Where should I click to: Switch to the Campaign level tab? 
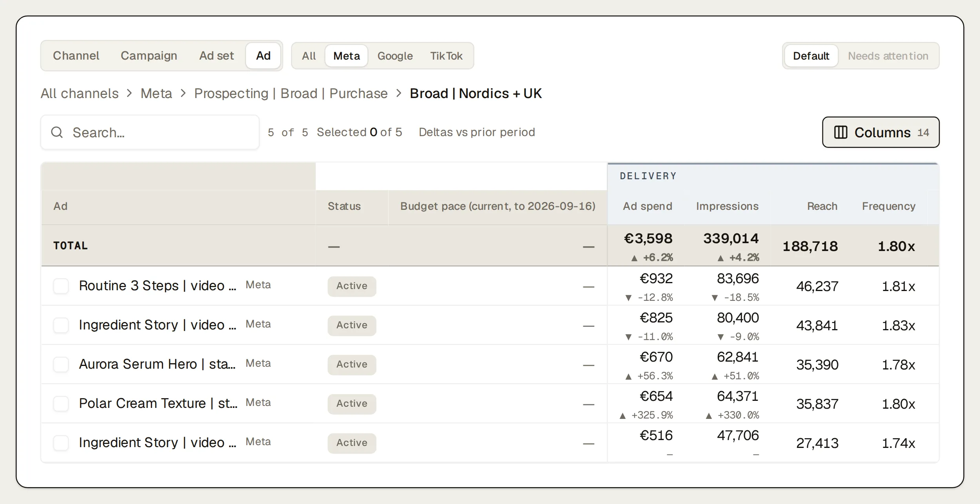(x=149, y=56)
